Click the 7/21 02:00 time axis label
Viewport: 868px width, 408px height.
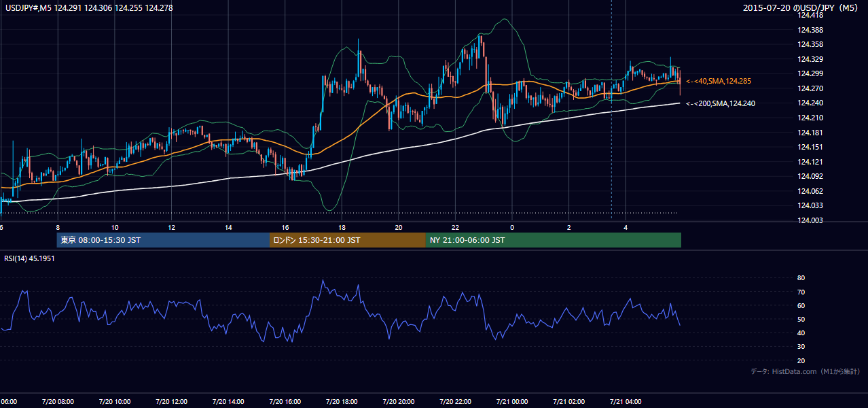pyautogui.click(x=568, y=402)
